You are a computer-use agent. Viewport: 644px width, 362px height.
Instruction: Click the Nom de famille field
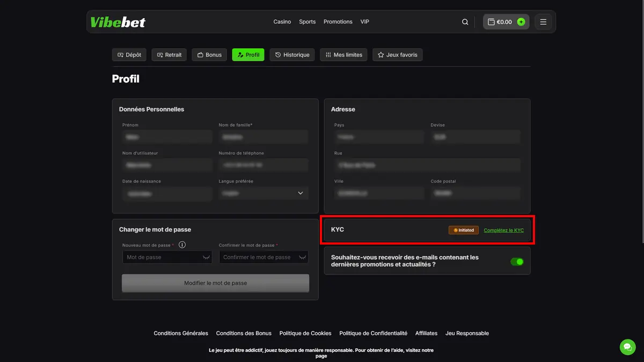(264, 137)
